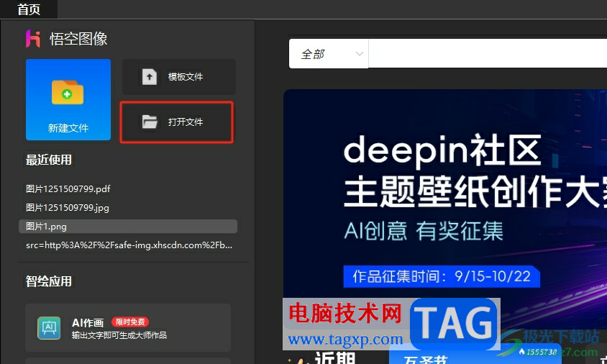Click the yellow folder plus icon
The height and width of the screenshot is (364, 607).
[68, 92]
